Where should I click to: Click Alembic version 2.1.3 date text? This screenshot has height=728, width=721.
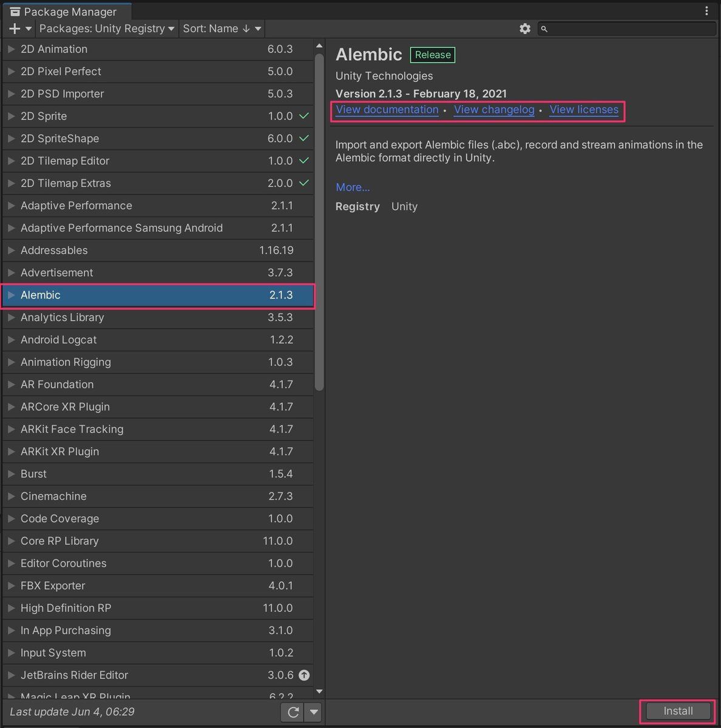coord(421,94)
